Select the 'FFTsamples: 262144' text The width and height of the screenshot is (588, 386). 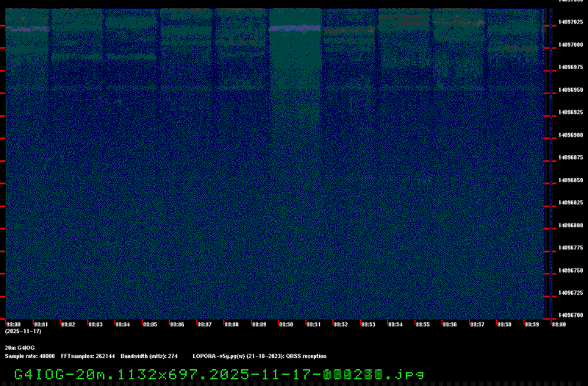pos(87,357)
